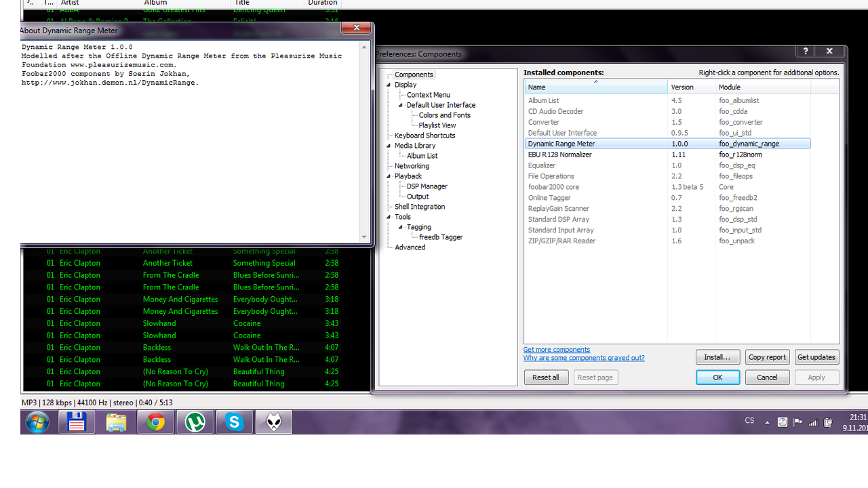The width and height of the screenshot is (868, 488).
Task: Check for updates with Get updates
Action: coord(816,357)
